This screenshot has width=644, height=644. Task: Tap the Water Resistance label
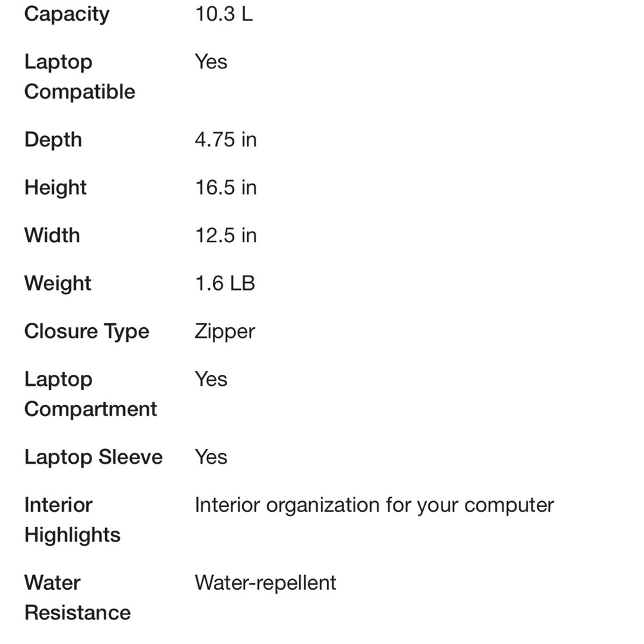tap(77, 598)
